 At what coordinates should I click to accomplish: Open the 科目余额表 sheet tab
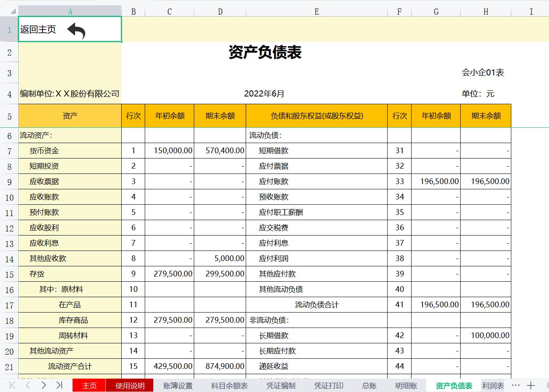[229, 386]
